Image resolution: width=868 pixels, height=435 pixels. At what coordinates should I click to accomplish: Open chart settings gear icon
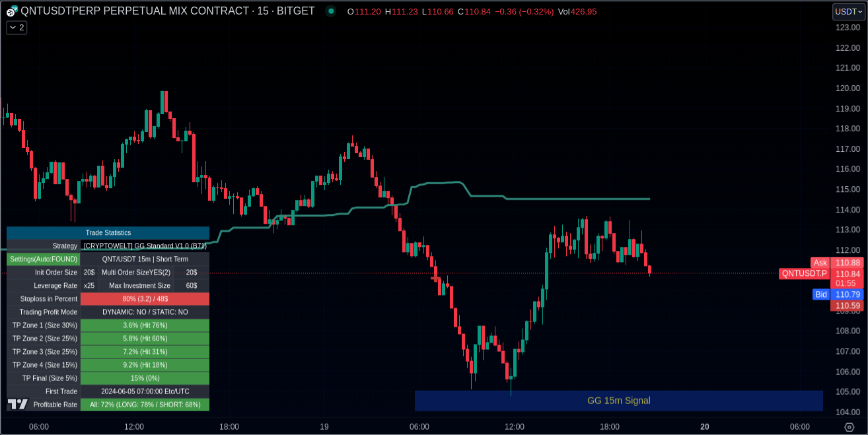(x=849, y=427)
